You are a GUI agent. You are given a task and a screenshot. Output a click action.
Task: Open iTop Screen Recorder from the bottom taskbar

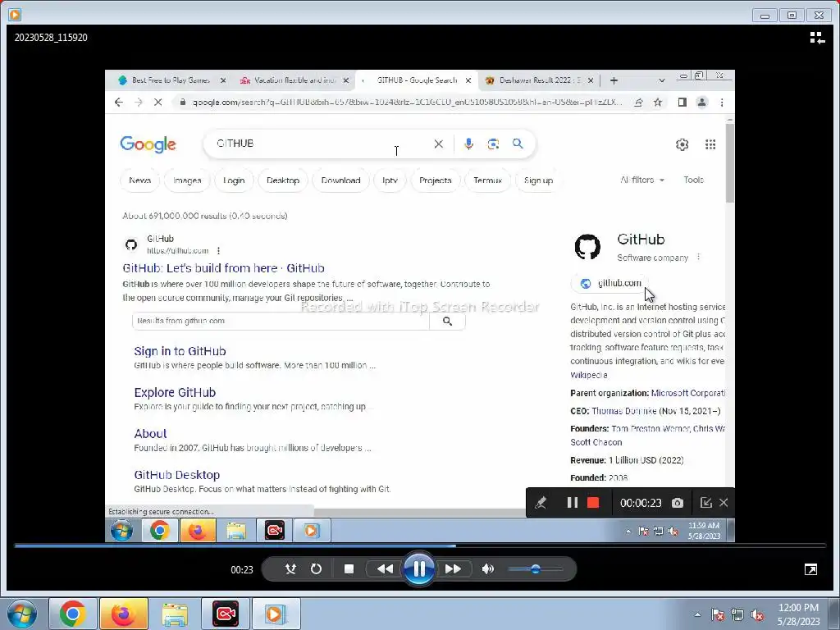pyautogui.click(x=226, y=614)
